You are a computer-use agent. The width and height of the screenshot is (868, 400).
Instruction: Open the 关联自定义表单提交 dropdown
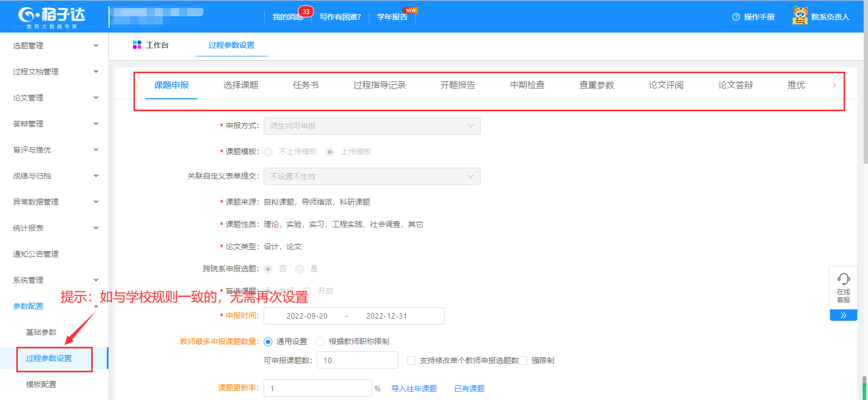click(372, 176)
